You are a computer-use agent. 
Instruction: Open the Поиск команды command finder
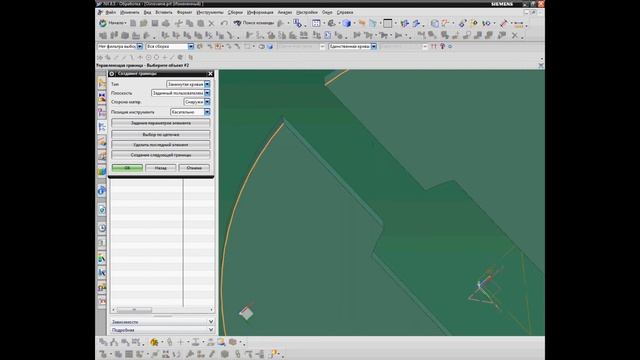pos(254,23)
